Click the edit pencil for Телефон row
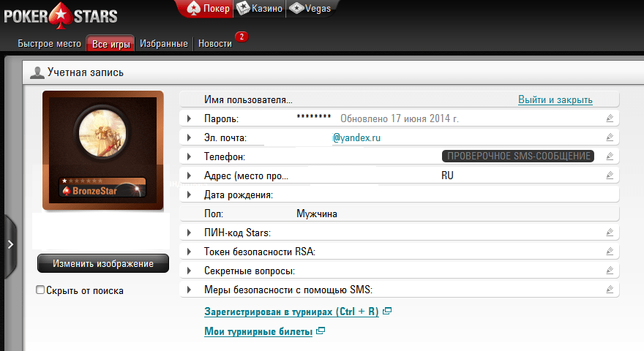Screen dimensions: 644x351 tap(609, 156)
